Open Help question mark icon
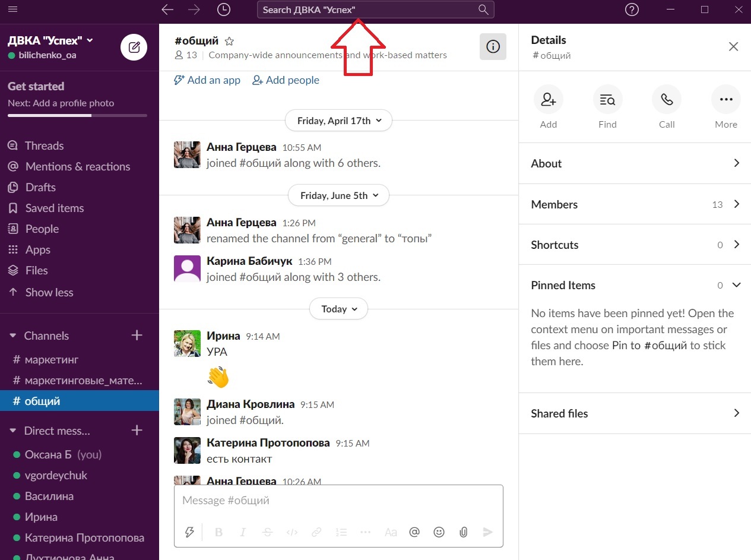The height and width of the screenshot is (560, 751). (632, 10)
